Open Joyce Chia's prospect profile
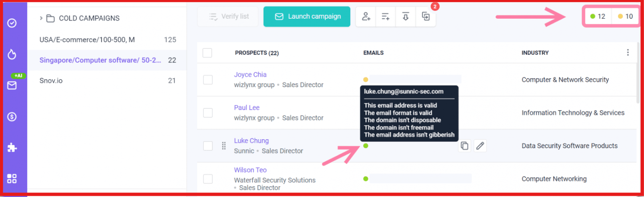The image size is (644, 197). (x=250, y=75)
